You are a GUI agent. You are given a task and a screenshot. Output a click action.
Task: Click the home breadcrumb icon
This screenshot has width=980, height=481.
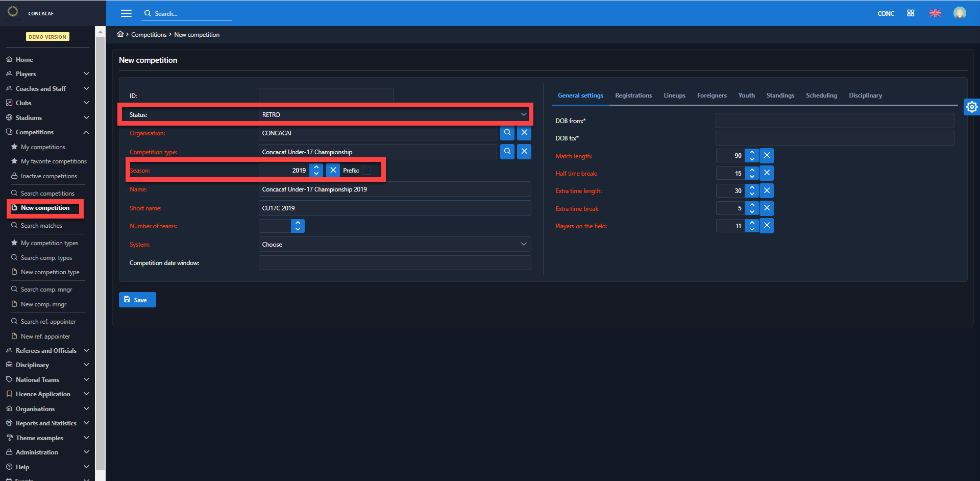coord(120,34)
